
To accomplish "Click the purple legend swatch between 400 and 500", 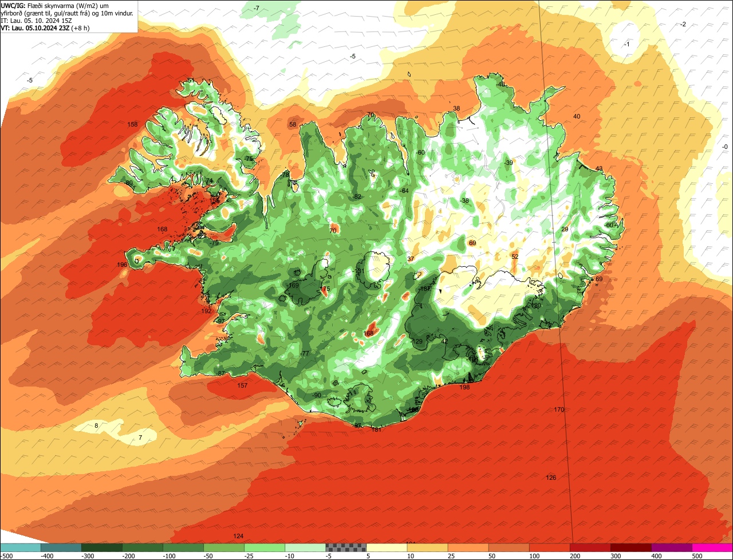I will [x=671, y=547].
